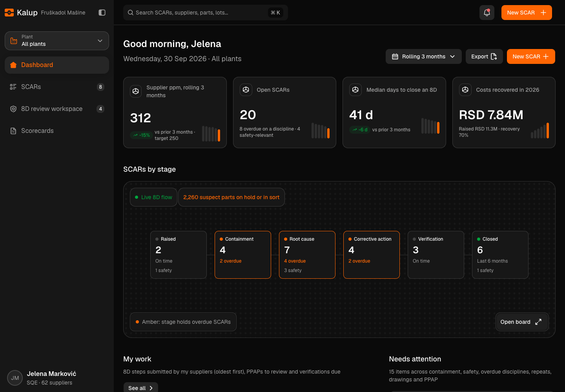Click New SCAR in the top bar

(527, 13)
